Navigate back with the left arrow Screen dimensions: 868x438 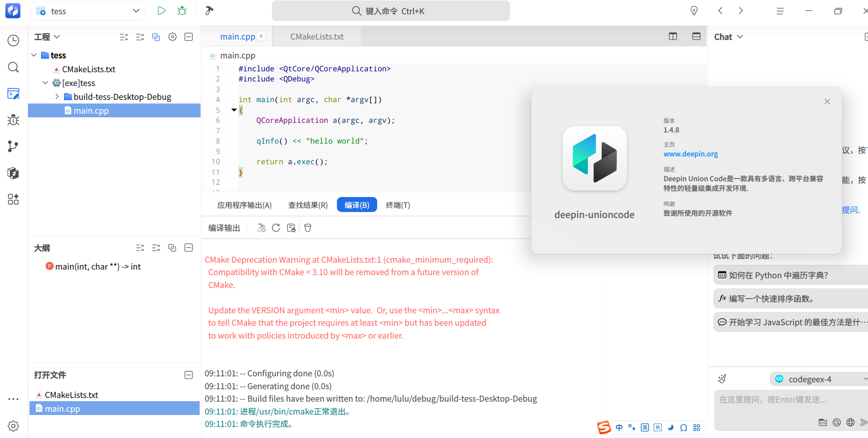click(720, 11)
